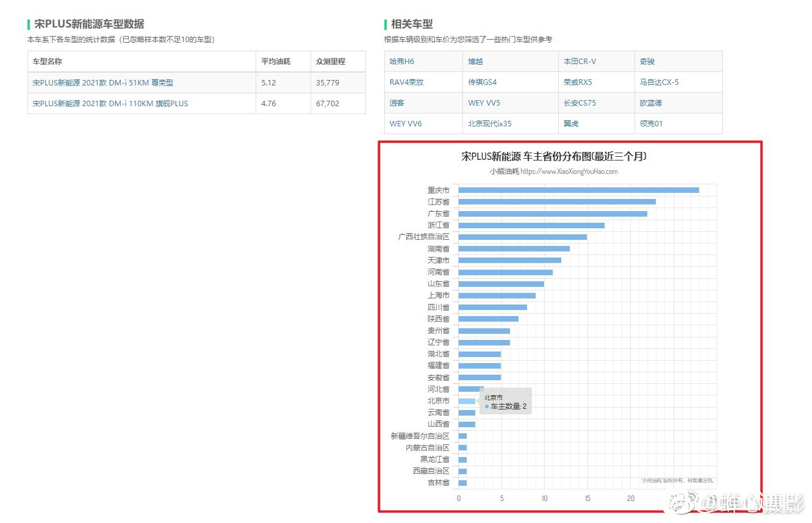
Task: Click the 辽宁省 axis label
Action: (x=438, y=342)
